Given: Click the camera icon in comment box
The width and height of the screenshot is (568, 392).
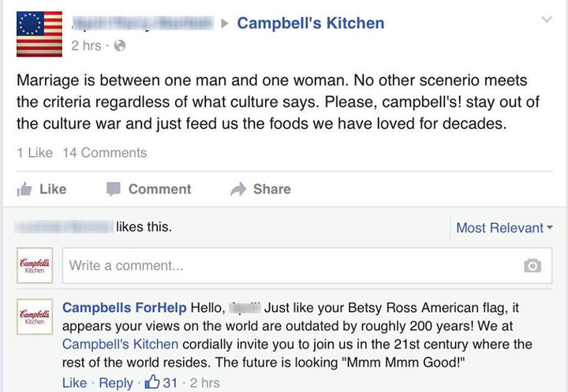Looking at the screenshot, I should tap(532, 266).
